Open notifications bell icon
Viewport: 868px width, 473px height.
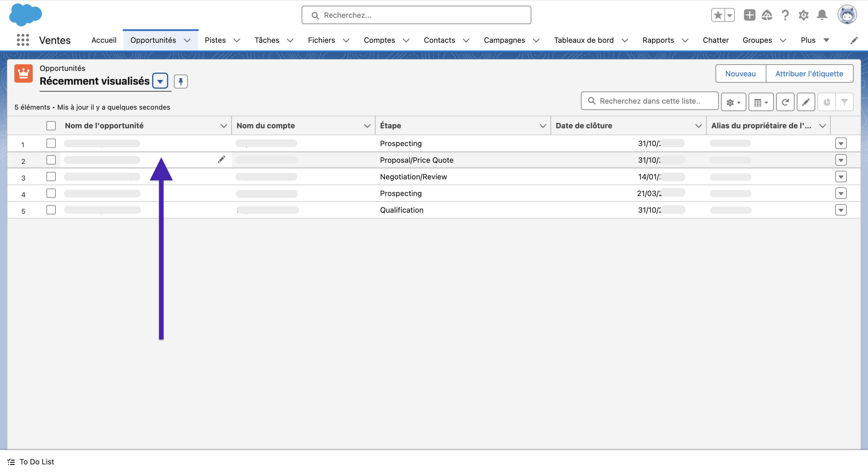pos(822,15)
